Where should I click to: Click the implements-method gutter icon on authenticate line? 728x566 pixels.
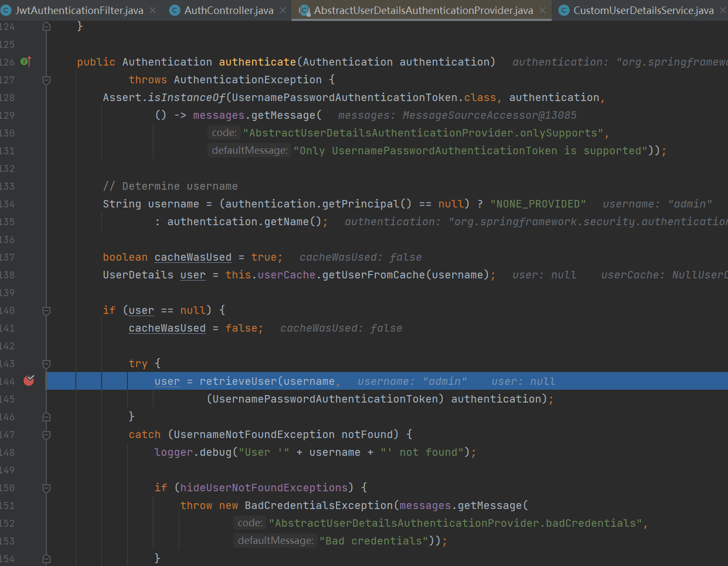(26, 62)
